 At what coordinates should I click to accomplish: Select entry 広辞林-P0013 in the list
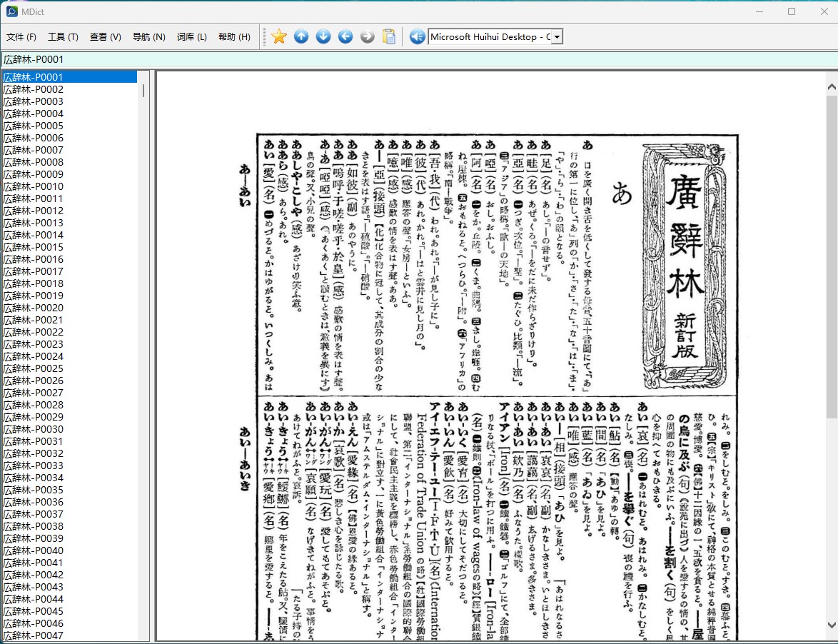(69, 223)
